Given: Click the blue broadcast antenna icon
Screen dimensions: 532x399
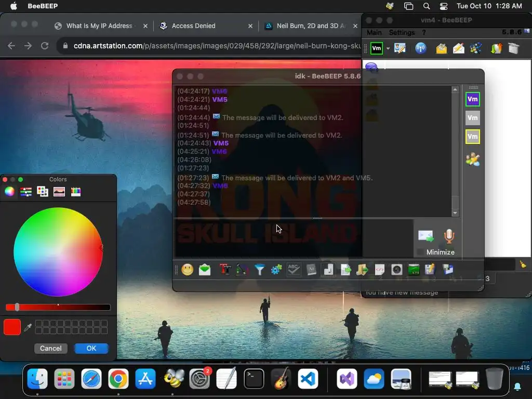Looking at the screenshot, I should (x=421, y=48).
